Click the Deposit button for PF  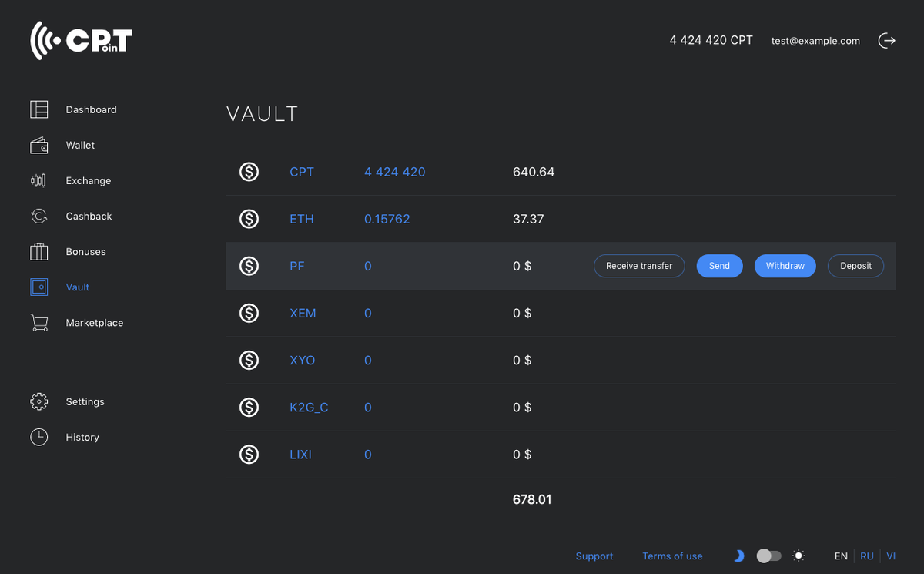(x=856, y=266)
